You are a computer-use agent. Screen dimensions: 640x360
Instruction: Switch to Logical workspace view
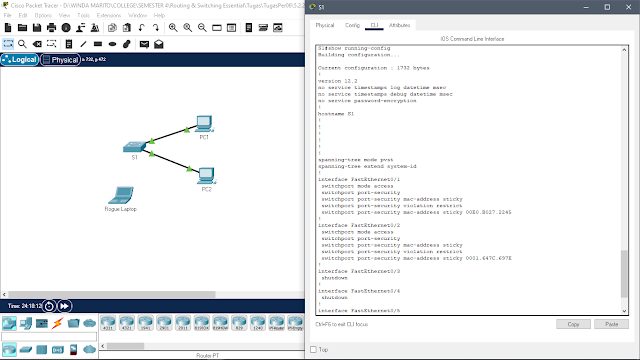coord(20,60)
